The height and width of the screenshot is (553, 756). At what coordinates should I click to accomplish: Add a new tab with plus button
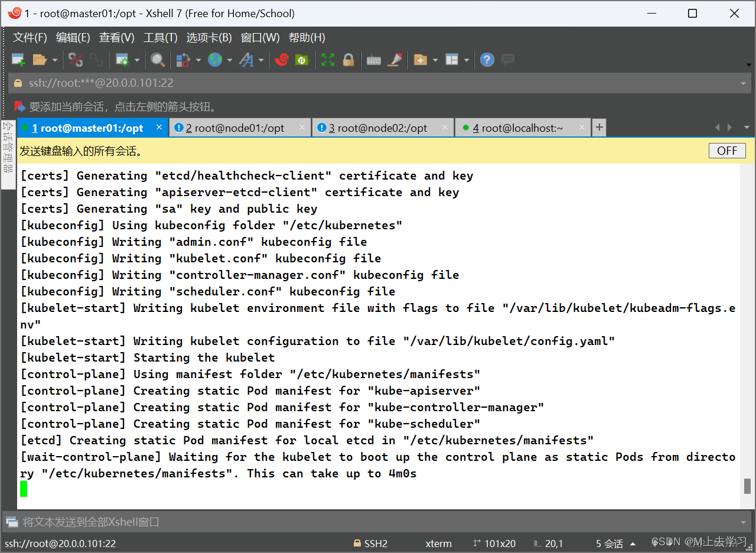tap(599, 128)
